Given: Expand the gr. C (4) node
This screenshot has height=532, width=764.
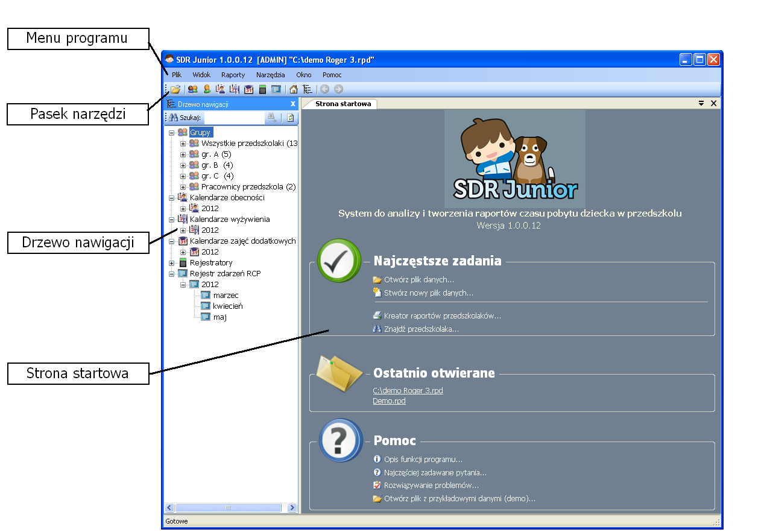Looking at the screenshot, I should click(183, 176).
